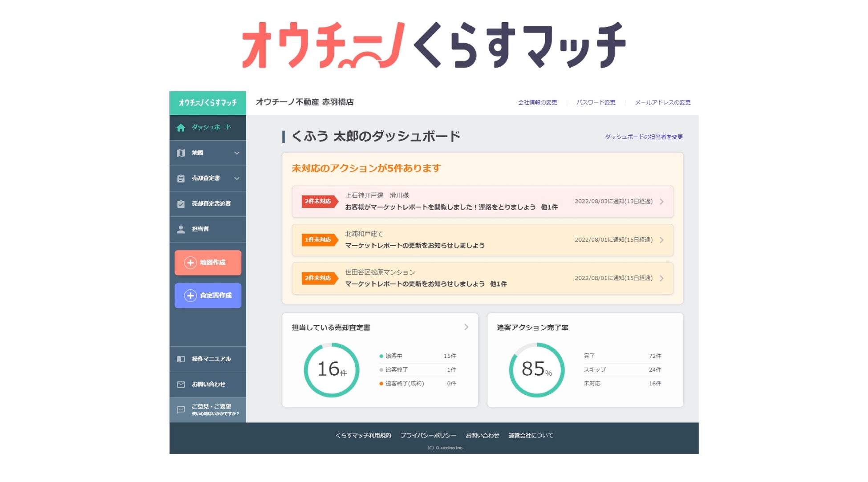
Task: Click ダッシュボードの担当者を変更 link
Action: 643,137
